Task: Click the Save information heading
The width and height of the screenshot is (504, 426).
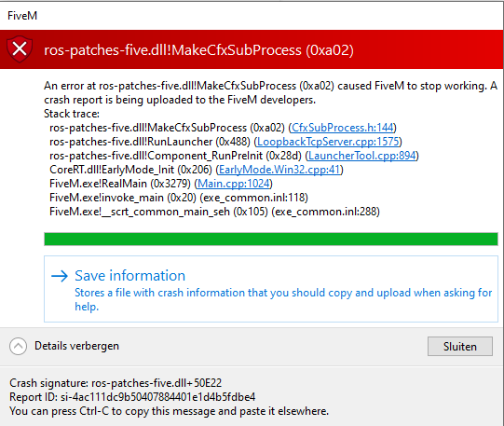Action: click(x=129, y=276)
